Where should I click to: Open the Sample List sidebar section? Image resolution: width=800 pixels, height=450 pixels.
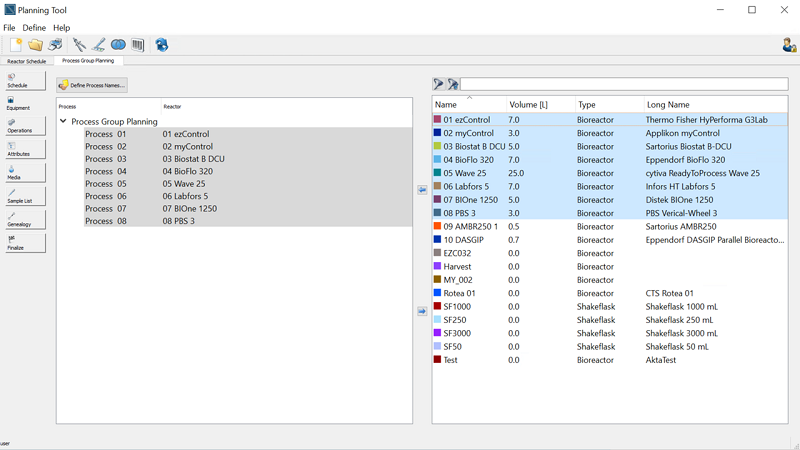coord(25,196)
